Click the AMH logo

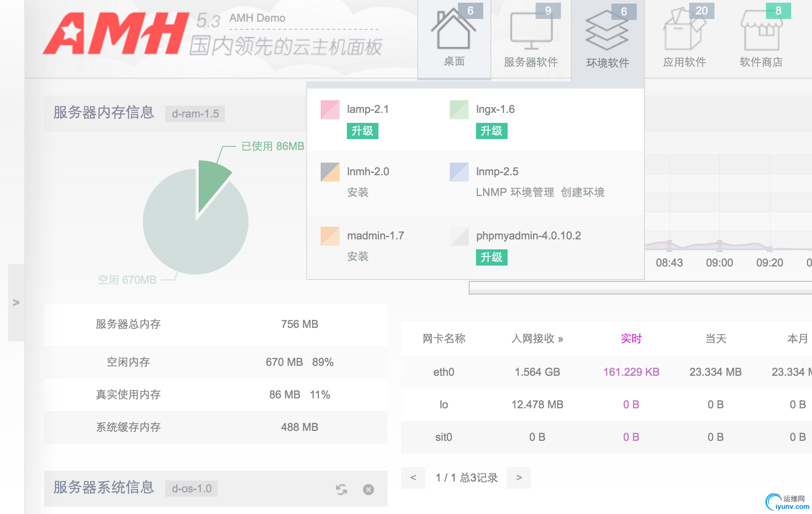click(x=116, y=33)
